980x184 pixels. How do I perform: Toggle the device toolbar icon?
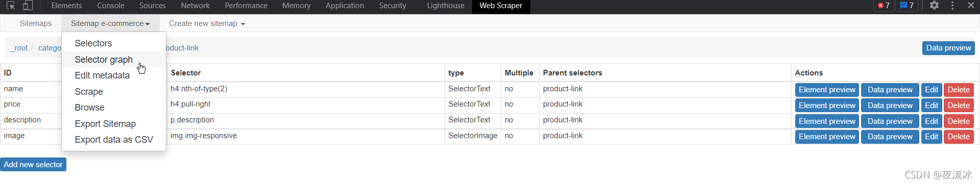(28, 6)
